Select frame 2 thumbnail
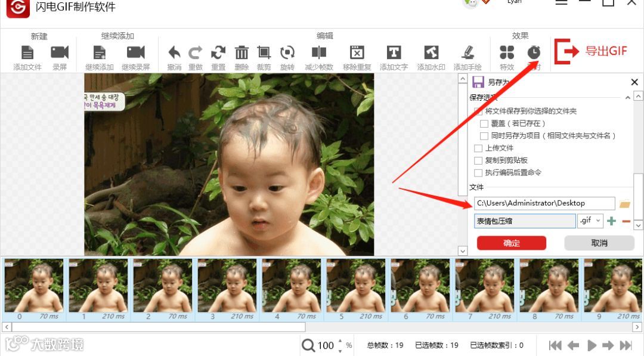The width and height of the screenshot is (644, 356). 163,289
